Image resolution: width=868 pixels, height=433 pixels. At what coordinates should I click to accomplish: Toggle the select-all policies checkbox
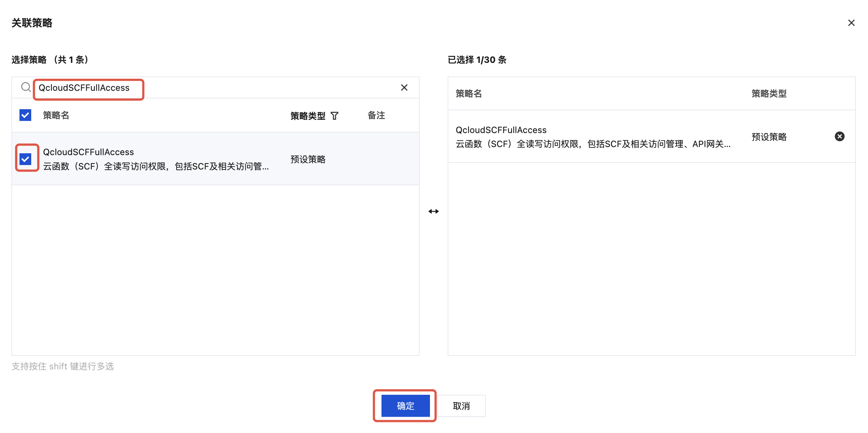25,115
